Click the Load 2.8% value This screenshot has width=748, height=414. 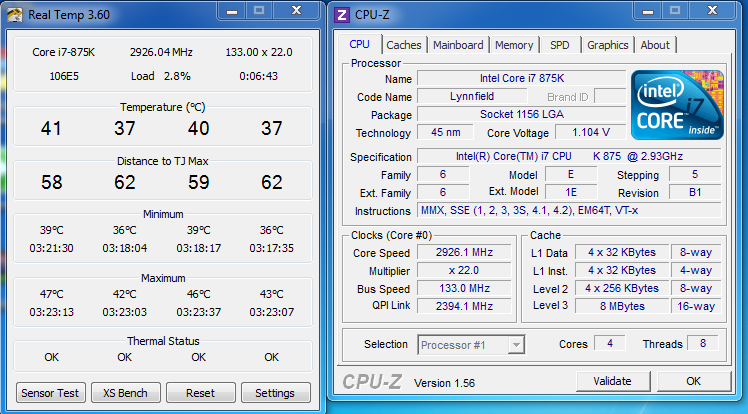(x=177, y=76)
